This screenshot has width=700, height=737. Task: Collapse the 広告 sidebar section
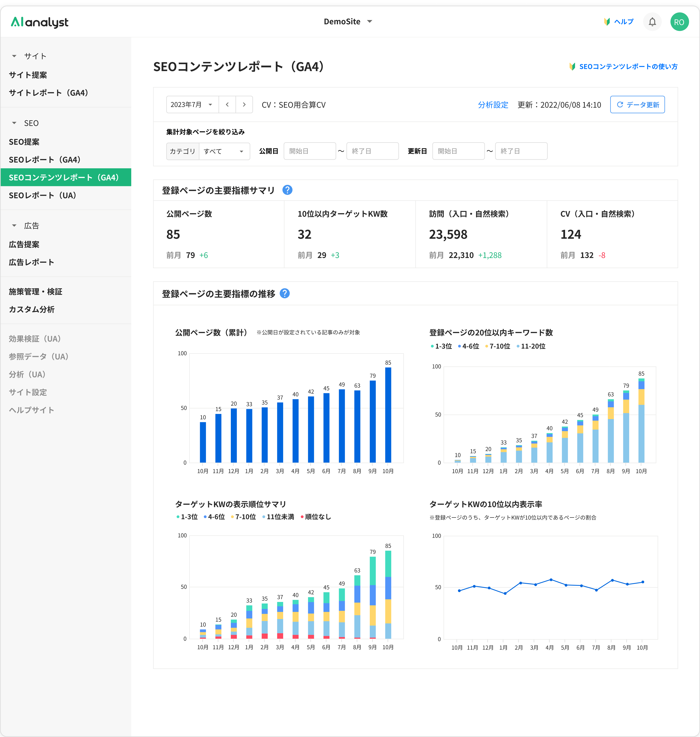pyautogui.click(x=15, y=225)
